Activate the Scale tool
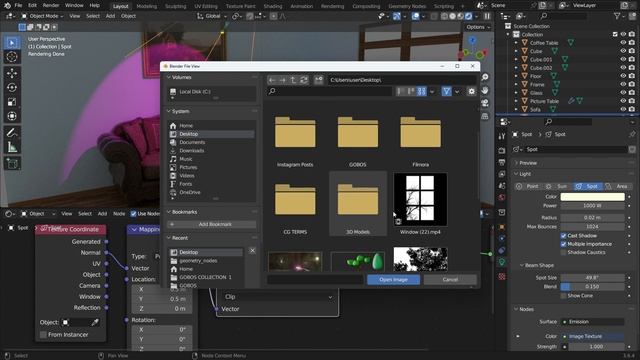Screen dimensions: 640x360 tap(12, 102)
